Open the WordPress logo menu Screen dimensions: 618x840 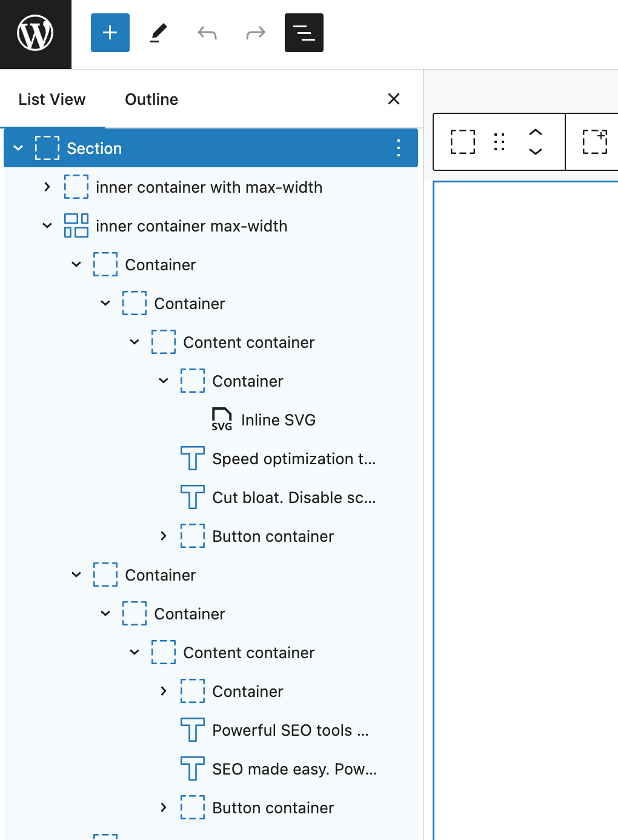(35, 33)
